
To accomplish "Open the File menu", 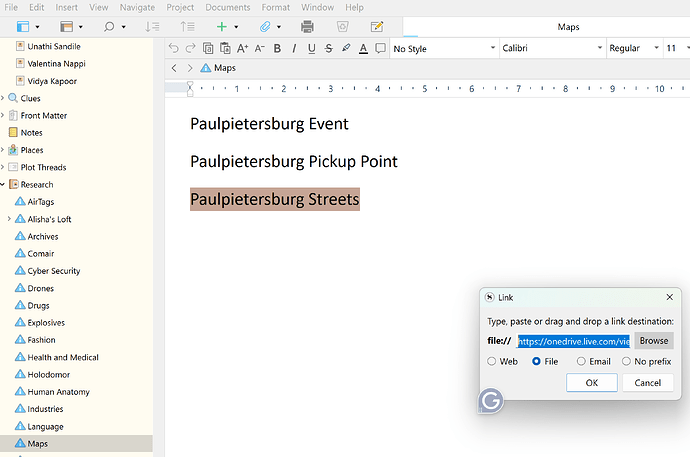I will tap(11, 7).
